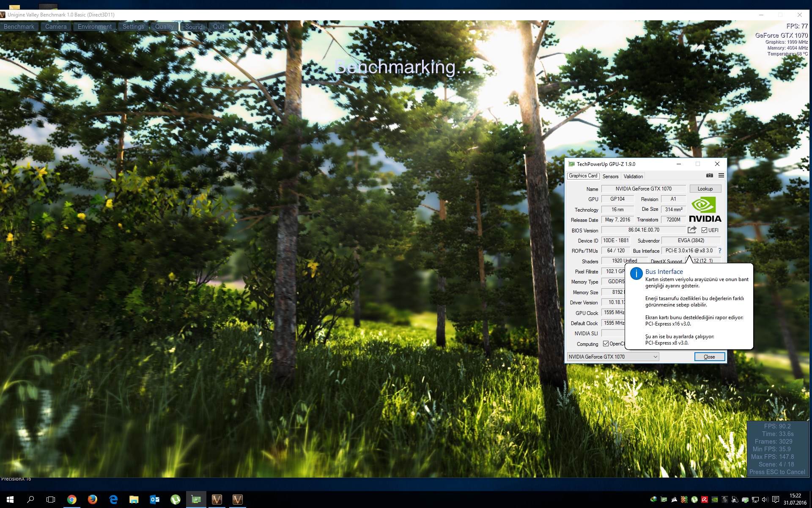Click Quit in Valley menu
The width and height of the screenshot is (812, 508).
(219, 27)
